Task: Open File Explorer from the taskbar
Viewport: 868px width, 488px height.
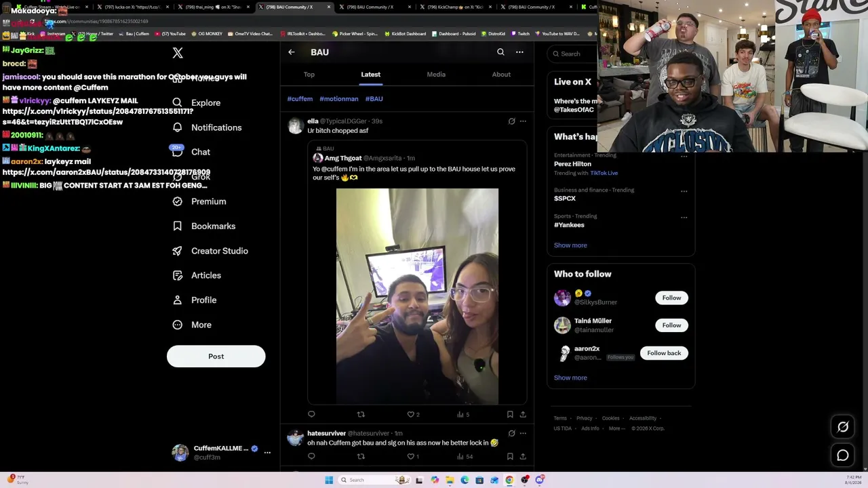Action: 450,480
